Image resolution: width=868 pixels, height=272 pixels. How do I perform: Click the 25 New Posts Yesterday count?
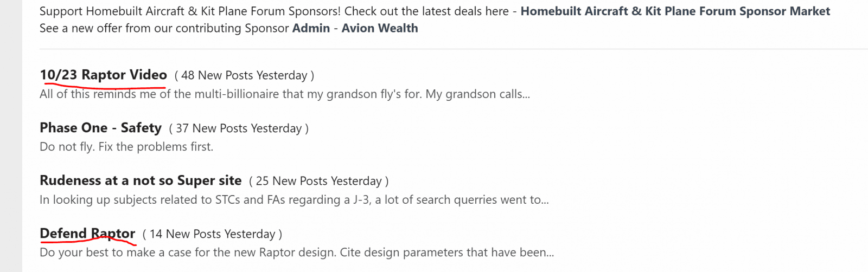point(318,181)
